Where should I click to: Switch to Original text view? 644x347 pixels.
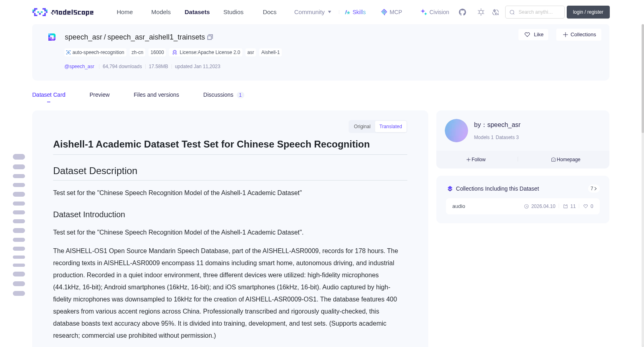pos(362,127)
